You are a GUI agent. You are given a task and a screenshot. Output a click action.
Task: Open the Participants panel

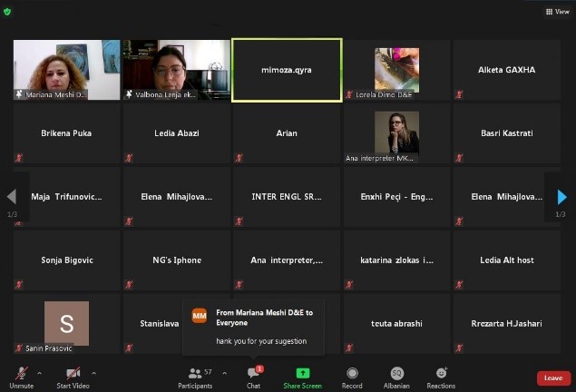(x=195, y=373)
